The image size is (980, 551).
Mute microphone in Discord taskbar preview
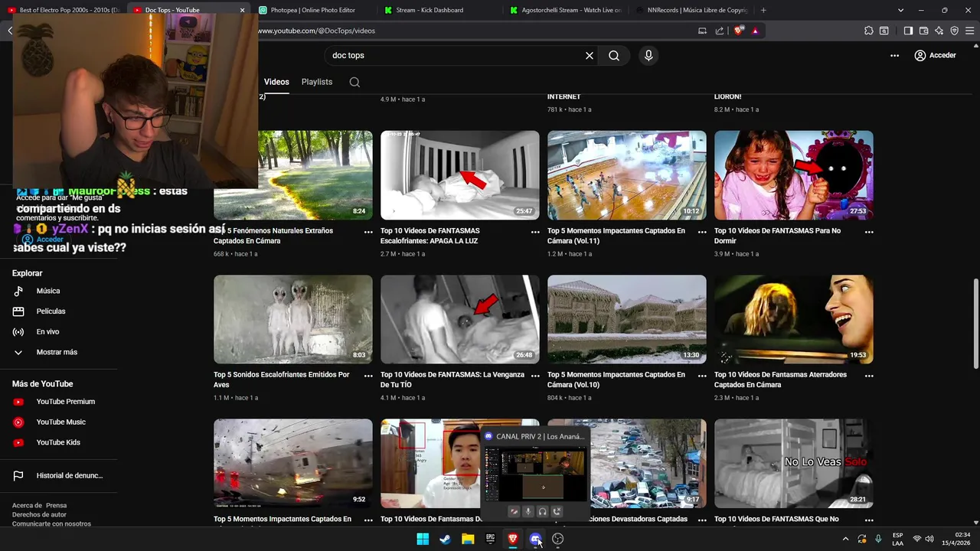528,511
